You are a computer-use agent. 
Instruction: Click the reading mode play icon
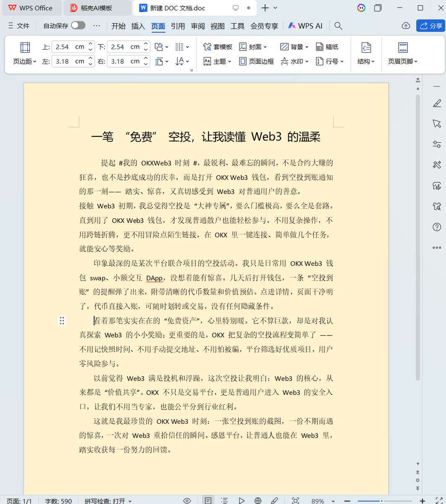click(241, 501)
